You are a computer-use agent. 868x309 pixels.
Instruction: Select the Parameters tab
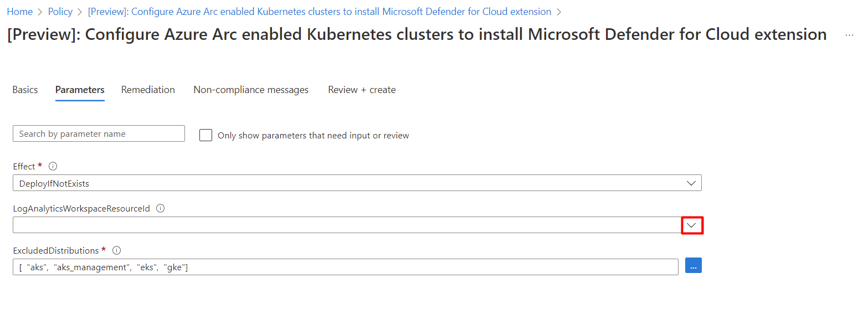click(x=80, y=90)
